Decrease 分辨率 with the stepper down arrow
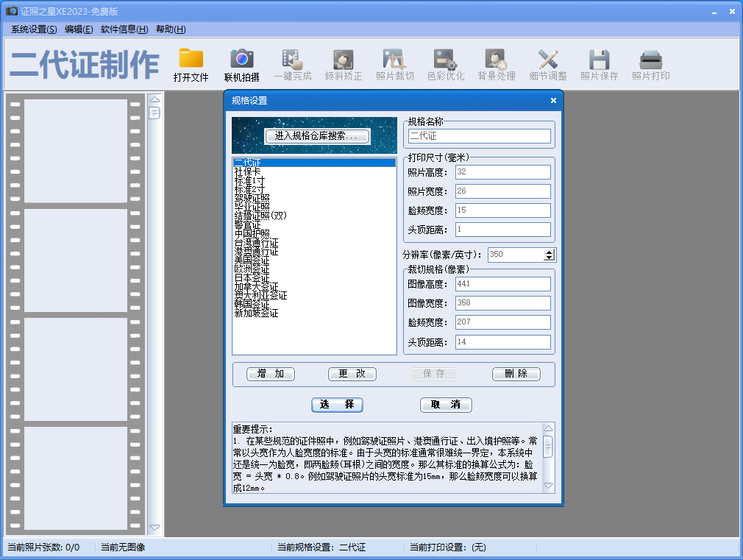The image size is (743, 560). click(x=550, y=258)
